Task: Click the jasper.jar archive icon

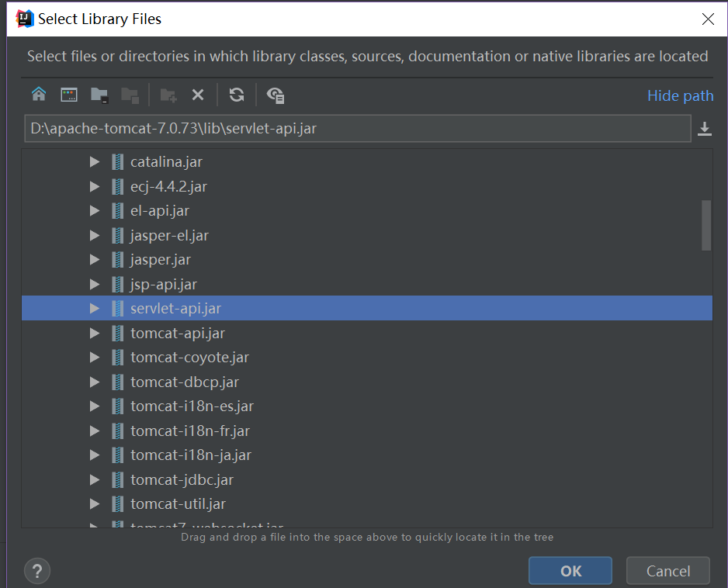Action: pyautogui.click(x=118, y=259)
